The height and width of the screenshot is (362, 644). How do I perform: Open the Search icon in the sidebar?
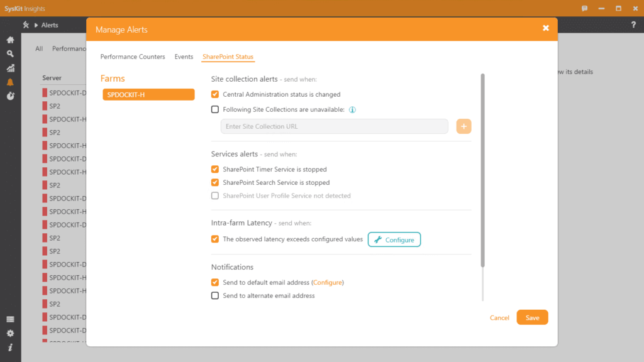coord(10,54)
